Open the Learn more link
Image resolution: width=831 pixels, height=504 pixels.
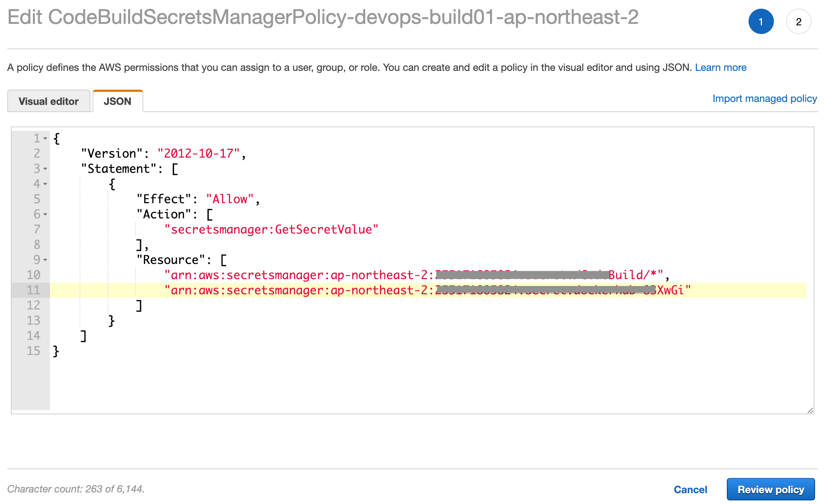[x=720, y=68]
